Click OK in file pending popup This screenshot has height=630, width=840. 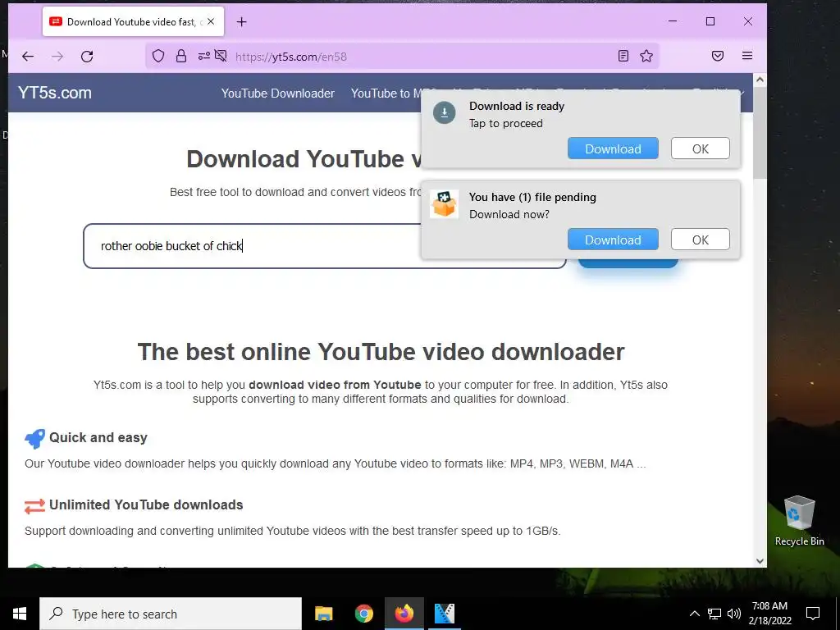[701, 240]
